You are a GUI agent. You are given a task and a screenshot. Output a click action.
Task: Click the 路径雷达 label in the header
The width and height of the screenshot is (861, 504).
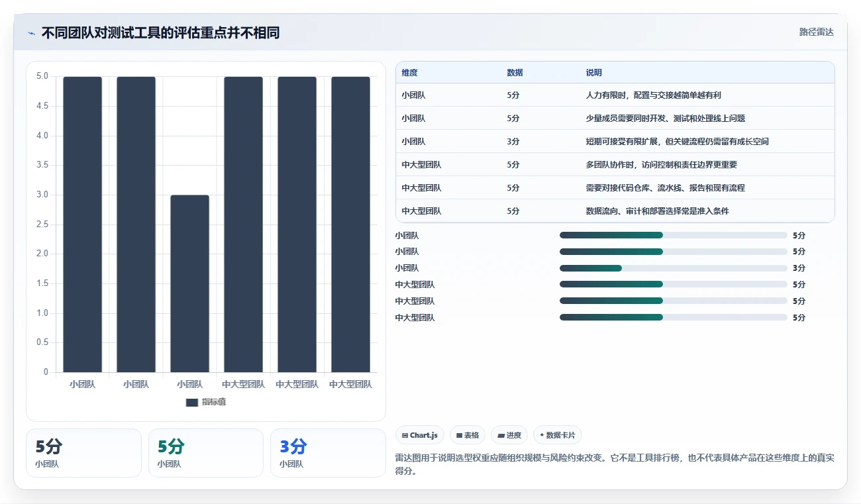click(816, 32)
